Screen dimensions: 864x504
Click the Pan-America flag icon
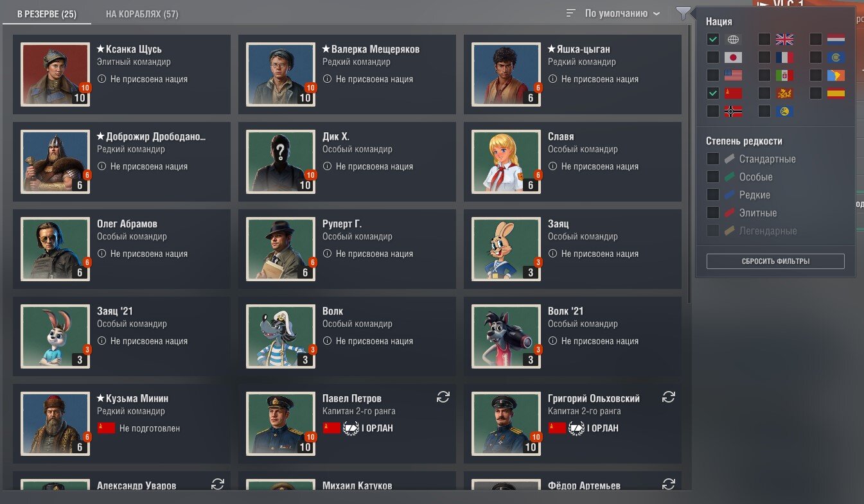click(x=836, y=75)
